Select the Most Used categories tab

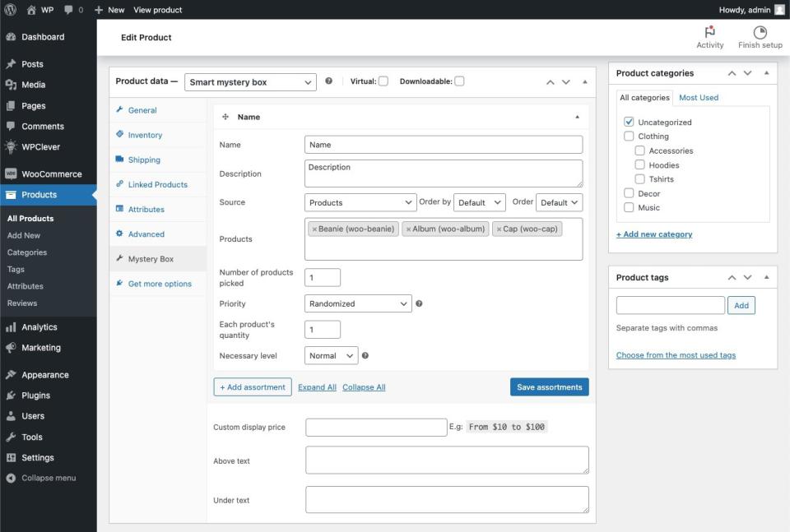(x=698, y=97)
